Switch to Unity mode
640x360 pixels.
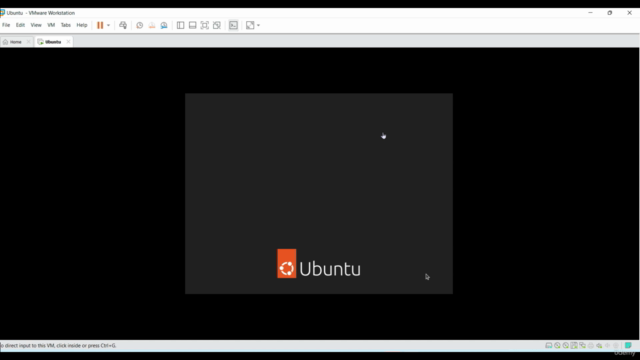217,25
